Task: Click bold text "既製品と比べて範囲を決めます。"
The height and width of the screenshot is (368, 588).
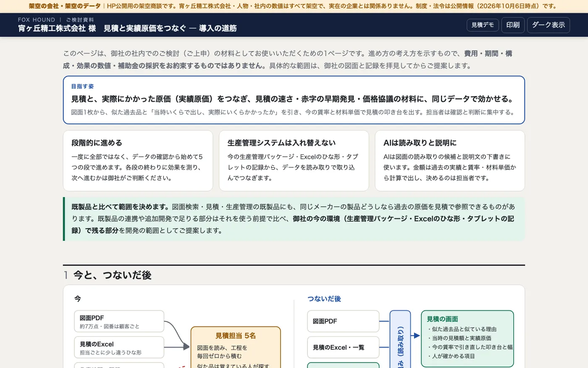Action: (121, 207)
